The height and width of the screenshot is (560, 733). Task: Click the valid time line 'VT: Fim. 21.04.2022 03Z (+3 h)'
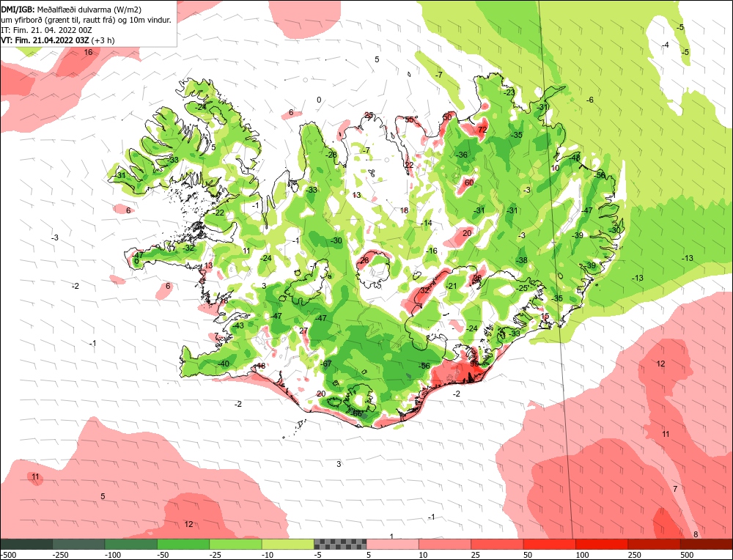(57, 40)
